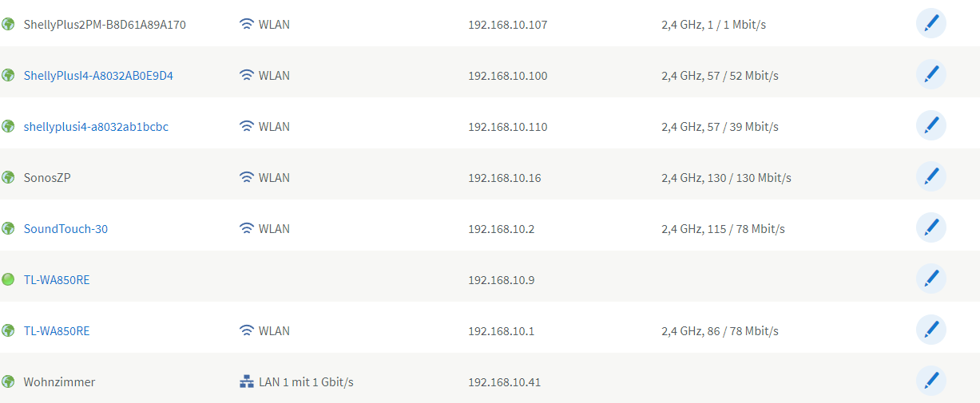Viewport: 980px width, 403px height.
Task: Edit the shellyplusi4-a8032ab1bcbc device
Action: click(x=930, y=126)
